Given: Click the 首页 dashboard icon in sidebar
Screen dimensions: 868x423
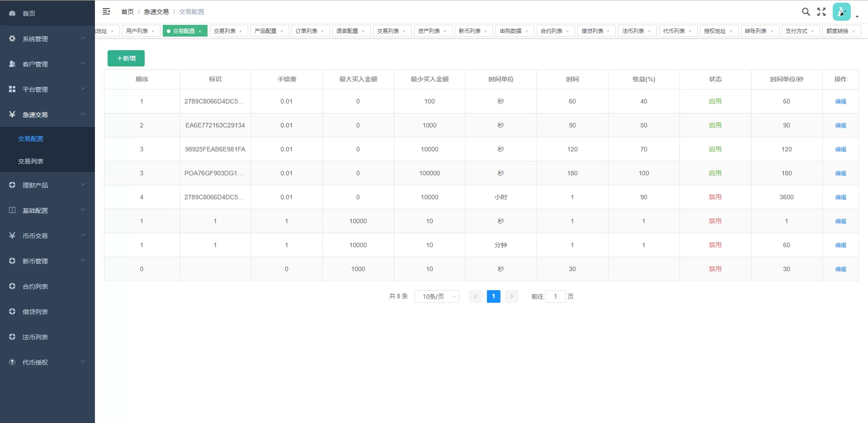Looking at the screenshot, I should pyautogui.click(x=12, y=14).
